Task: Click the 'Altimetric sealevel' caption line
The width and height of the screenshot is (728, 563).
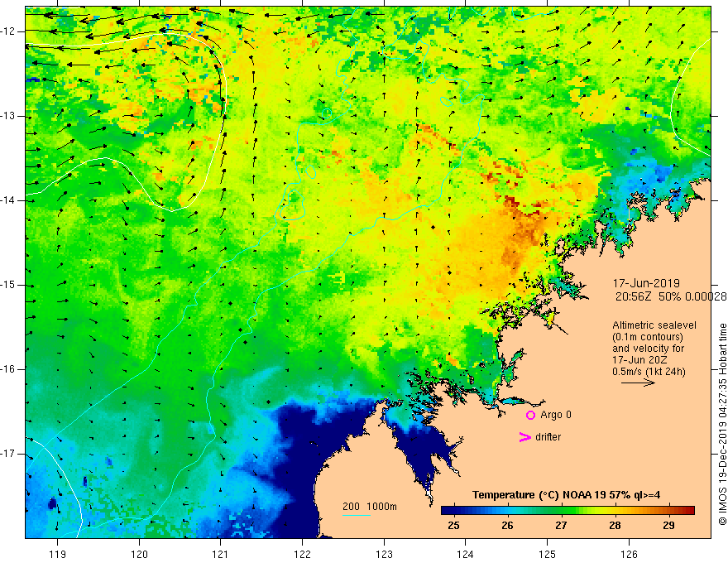Action: [x=654, y=325]
